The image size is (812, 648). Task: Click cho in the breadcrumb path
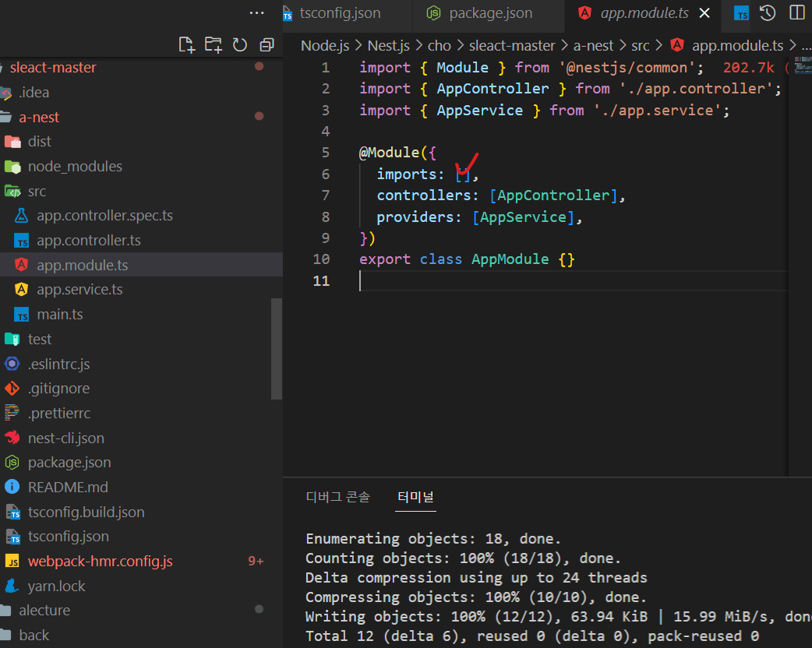point(440,45)
